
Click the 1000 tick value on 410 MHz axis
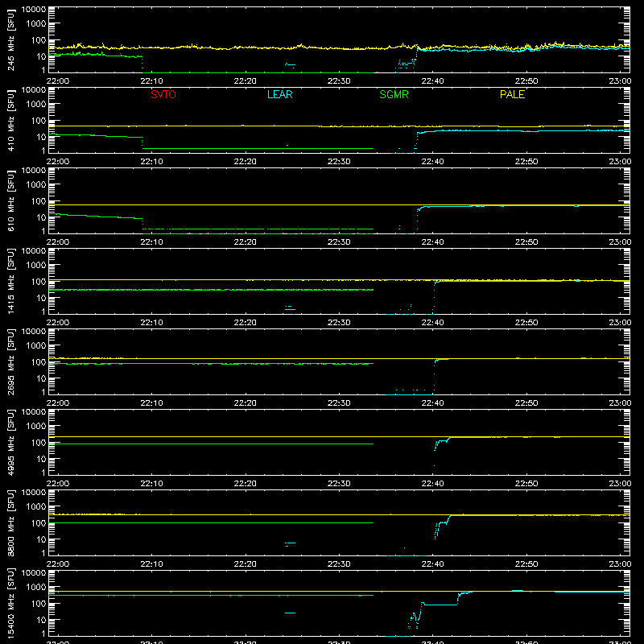click(36, 105)
